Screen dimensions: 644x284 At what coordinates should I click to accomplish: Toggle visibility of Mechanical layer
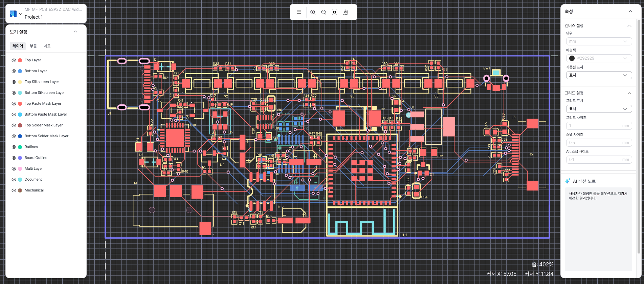click(14, 190)
